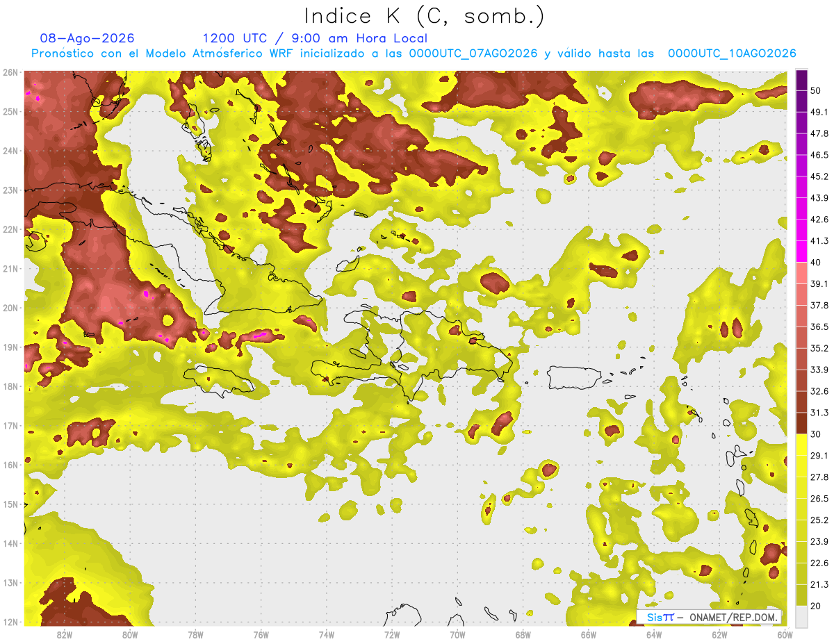
Task: Click the 42.6 legend value
Action: point(819,219)
